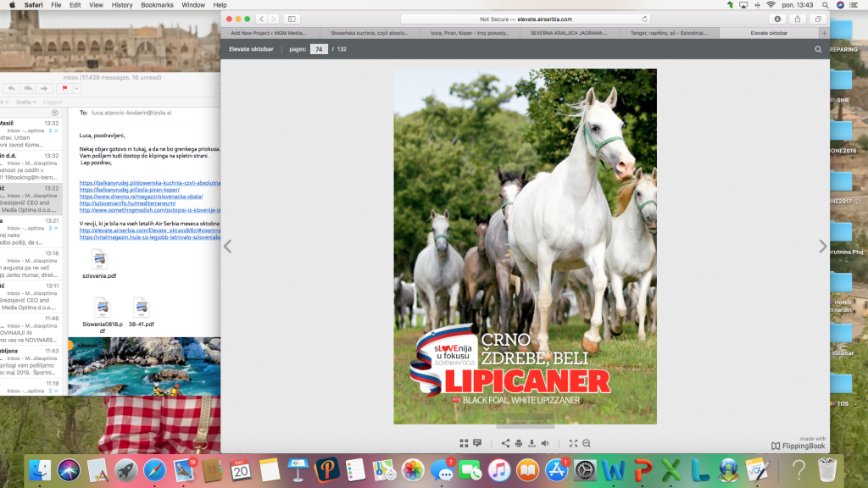The width and height of the screenshot is (868, 488).
Task: Click Reply All button in Mail toolbar
Action: point(28,88)
